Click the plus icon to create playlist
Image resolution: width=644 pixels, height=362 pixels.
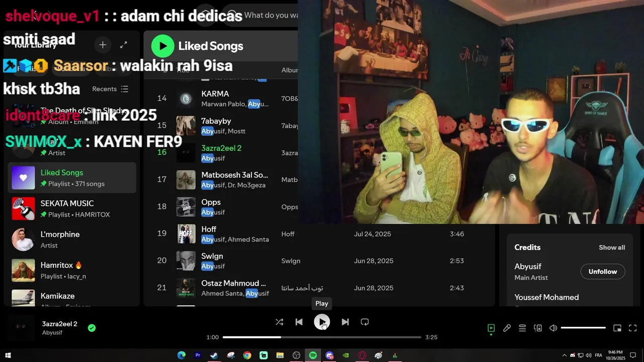[x=103, y=45]
